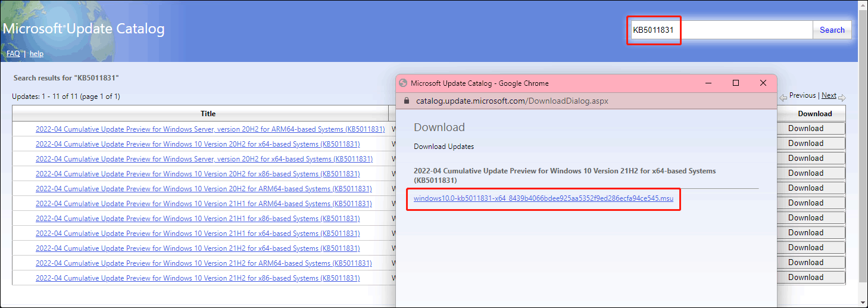Click the 'Download Updates' text in popup
The image size is (868, 308).
click(x=444, y=147)
